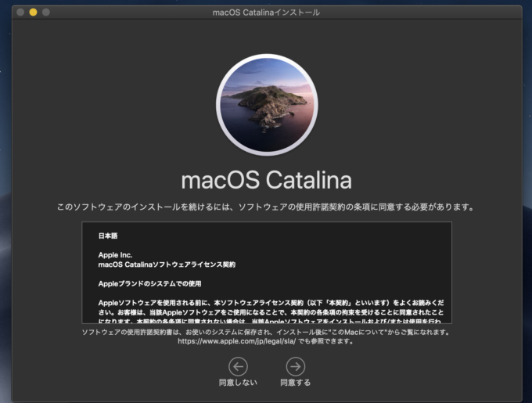Screen dimensions: 532x403
Task: Click the macOS Catalina island logo
Action: [267, 105]
